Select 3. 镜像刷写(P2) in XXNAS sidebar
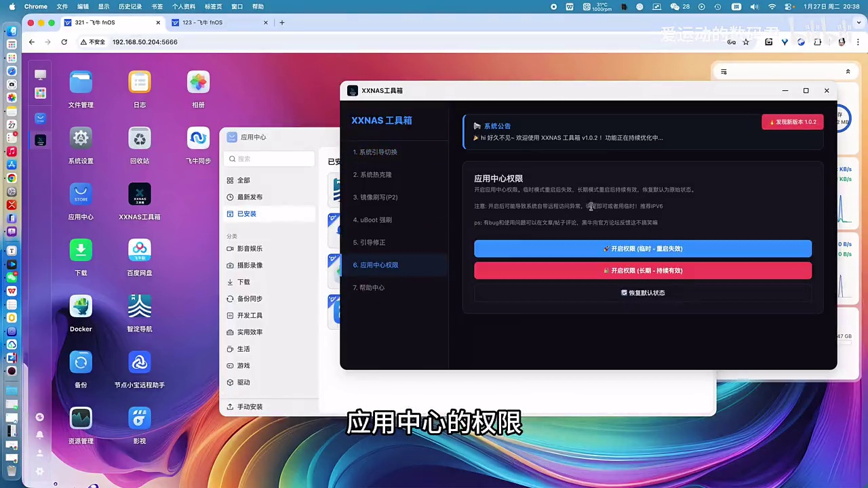The image size is (868, 488). pos(394,197)
